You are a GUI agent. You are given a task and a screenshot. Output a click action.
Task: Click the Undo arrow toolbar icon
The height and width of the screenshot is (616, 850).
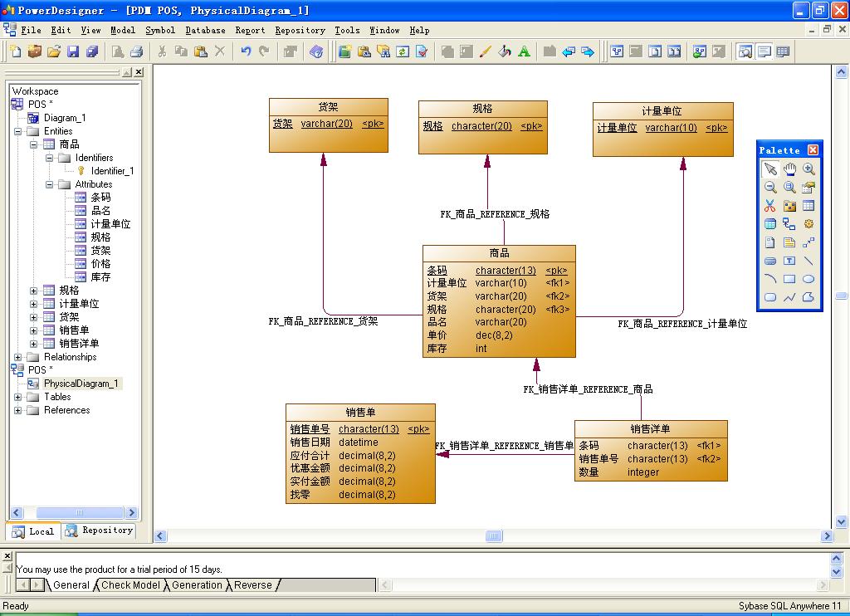[x=246, y=51]
